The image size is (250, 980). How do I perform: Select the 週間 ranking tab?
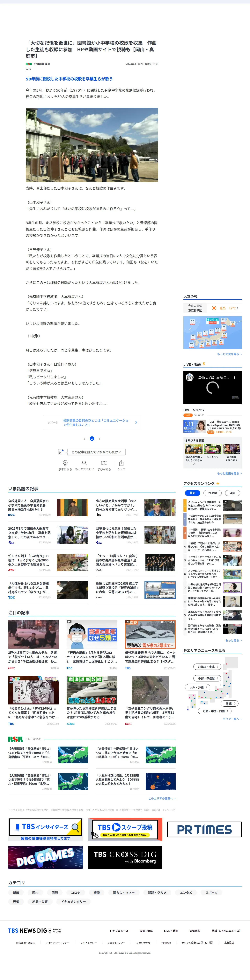pos(232,493)
